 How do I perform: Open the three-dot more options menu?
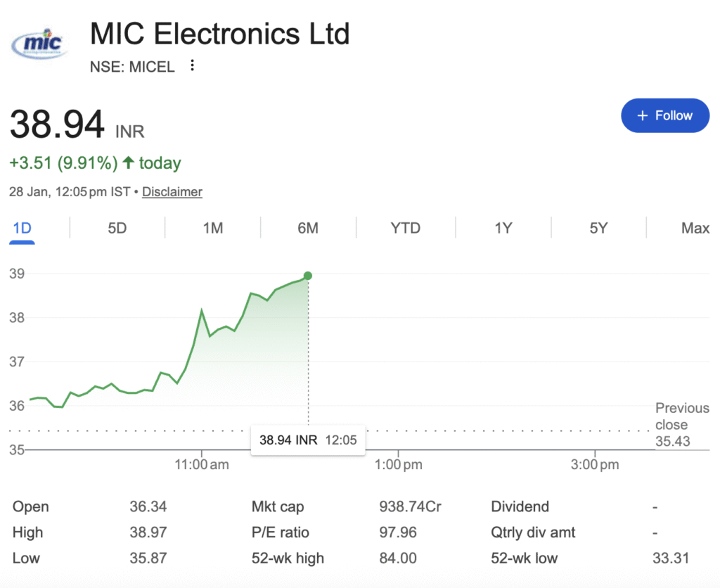pyautogui.click(x=192, y=66)
